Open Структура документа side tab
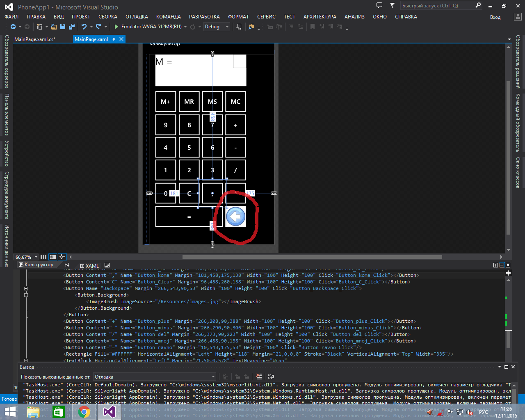Screen dimensions: 525x420 point(7,195)
